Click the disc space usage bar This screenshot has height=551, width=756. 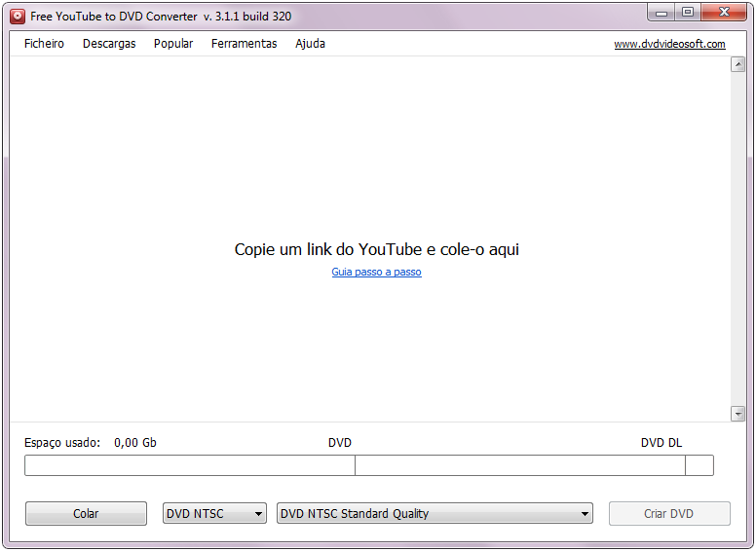click(369, 465)
